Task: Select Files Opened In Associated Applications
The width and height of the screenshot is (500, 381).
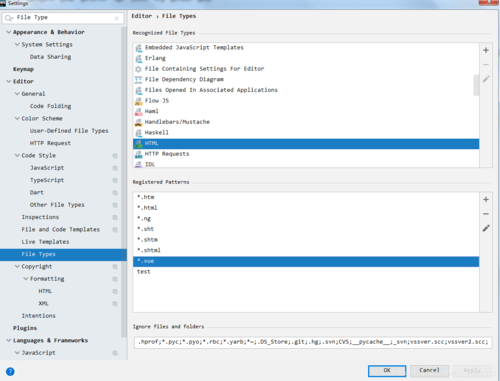Action: click(x=306, y=90)
